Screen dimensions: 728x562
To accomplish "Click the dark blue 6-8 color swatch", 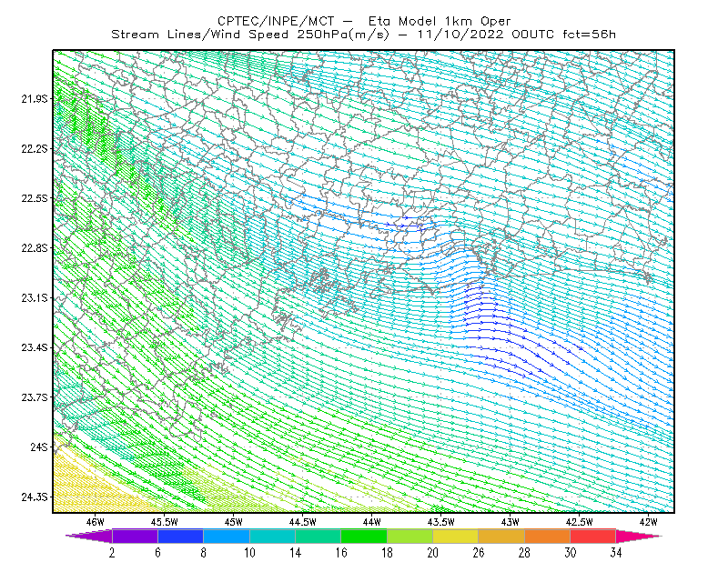I will (x=180, y=536).
